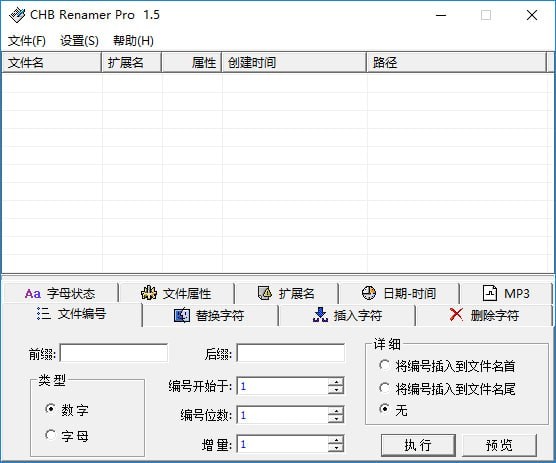Screen dimensions: 556x463
Task: Decrease the 编号位数 value with down arrow
Action: [336, 419]
